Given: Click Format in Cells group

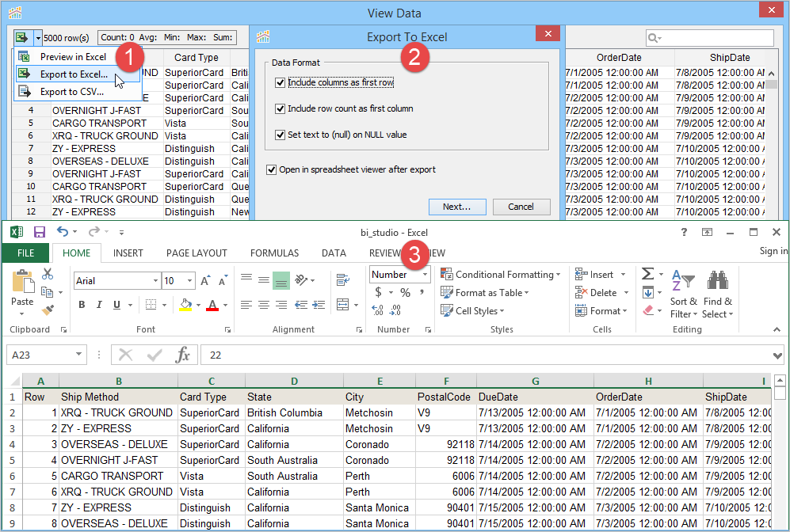Looking at the screenshot, I should [x=601, y=310].
